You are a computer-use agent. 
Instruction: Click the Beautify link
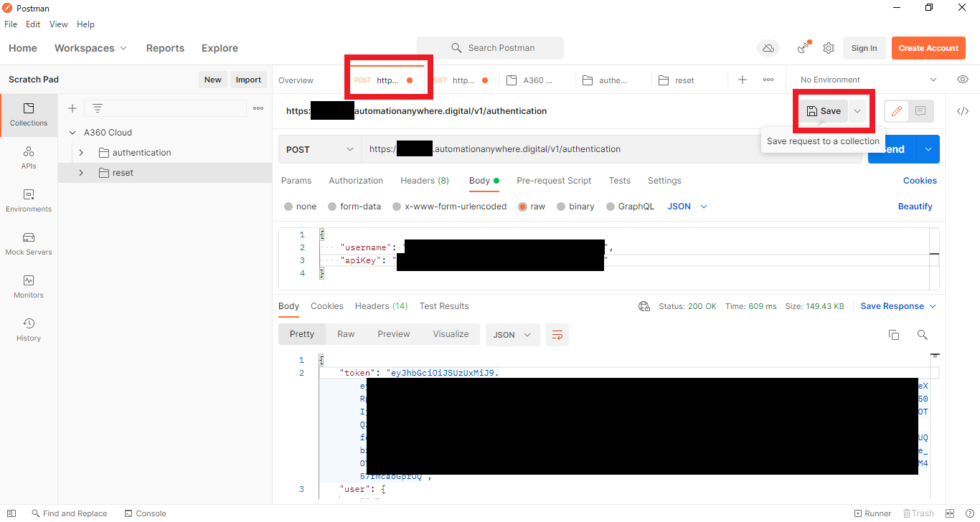coord(915,207)
